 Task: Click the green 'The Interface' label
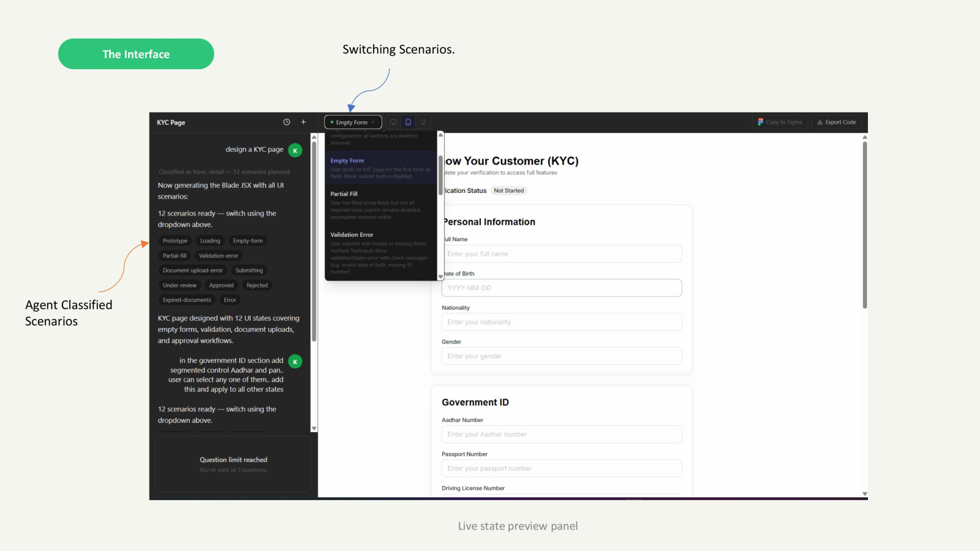point(136,54)
